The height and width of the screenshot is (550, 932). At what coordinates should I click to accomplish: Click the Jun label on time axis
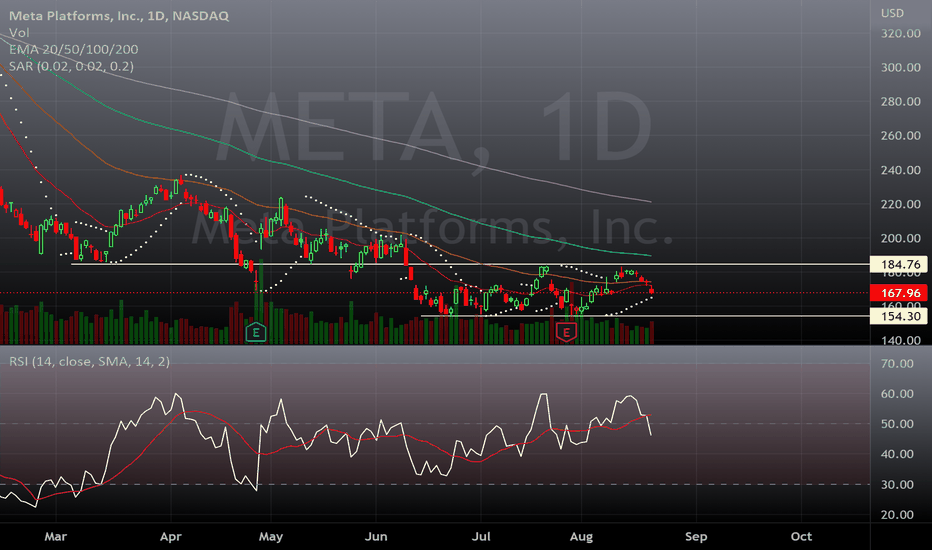[x=376, y=536]
